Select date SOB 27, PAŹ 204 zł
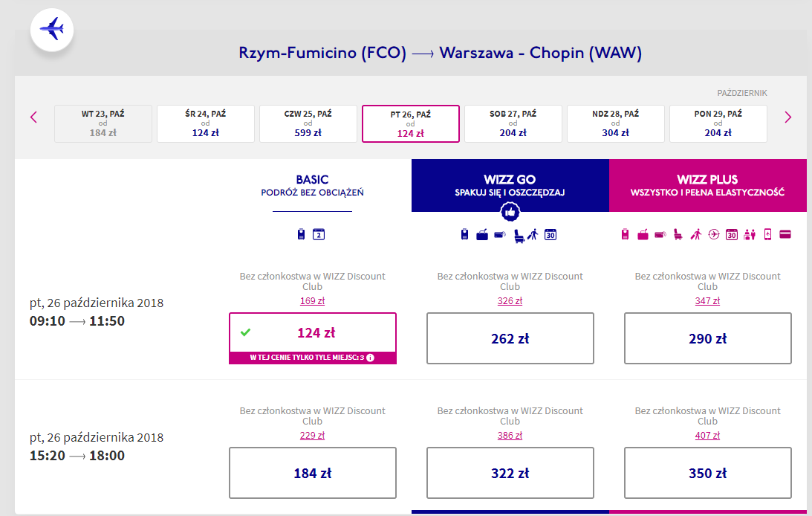Image resolution: width=812 pixels, height=516 pixels. 513,123
